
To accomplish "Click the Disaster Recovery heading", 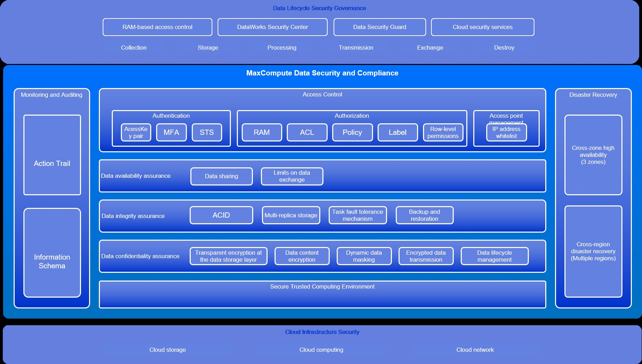I will [x=593, y=95].
